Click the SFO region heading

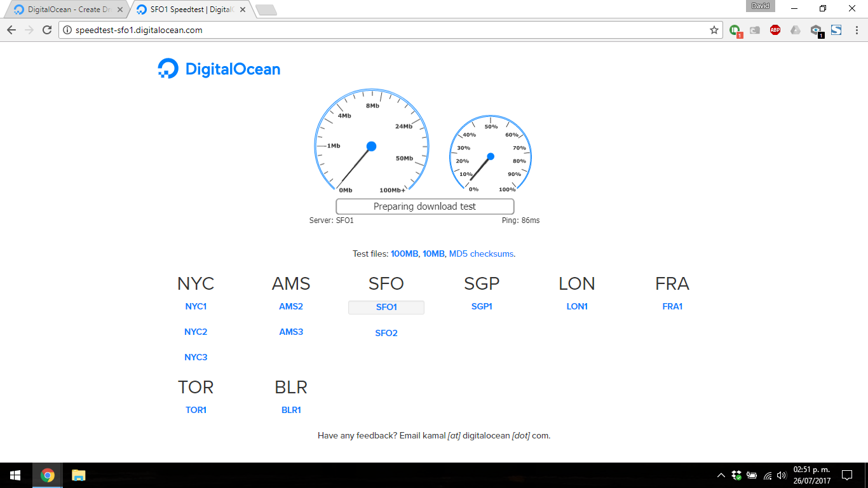click(x=386, y=283)
